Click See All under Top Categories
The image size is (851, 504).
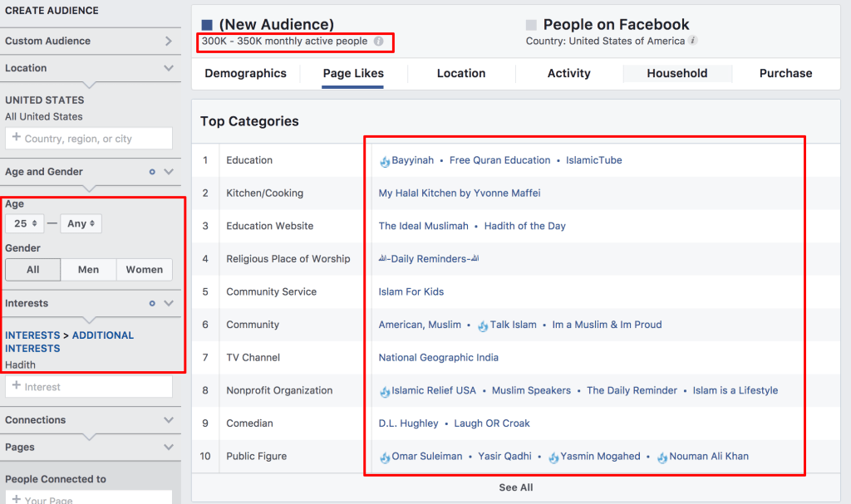click(516, 487)
